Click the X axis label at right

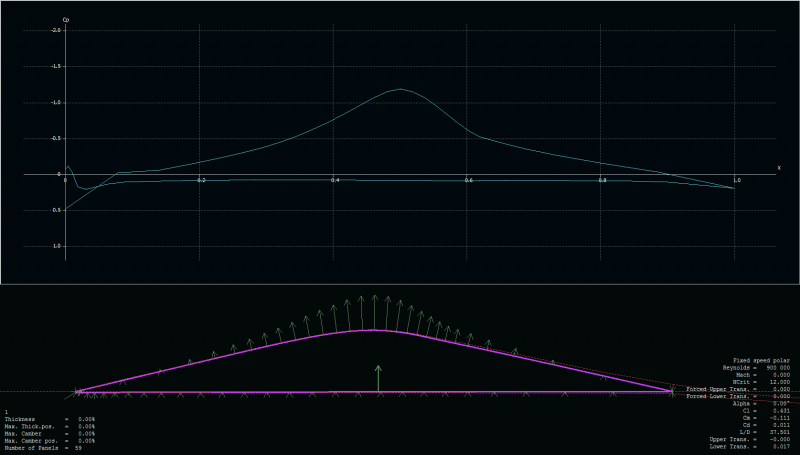coord(778,167)
